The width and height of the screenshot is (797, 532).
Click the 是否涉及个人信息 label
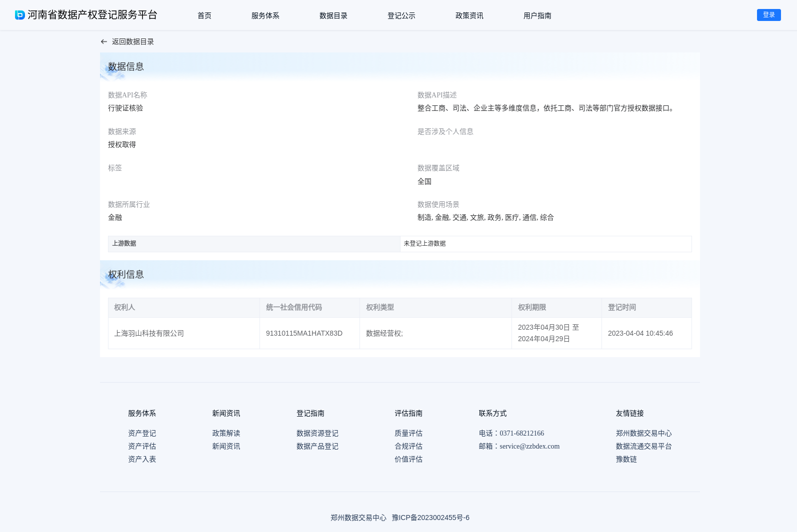(445, 131)
